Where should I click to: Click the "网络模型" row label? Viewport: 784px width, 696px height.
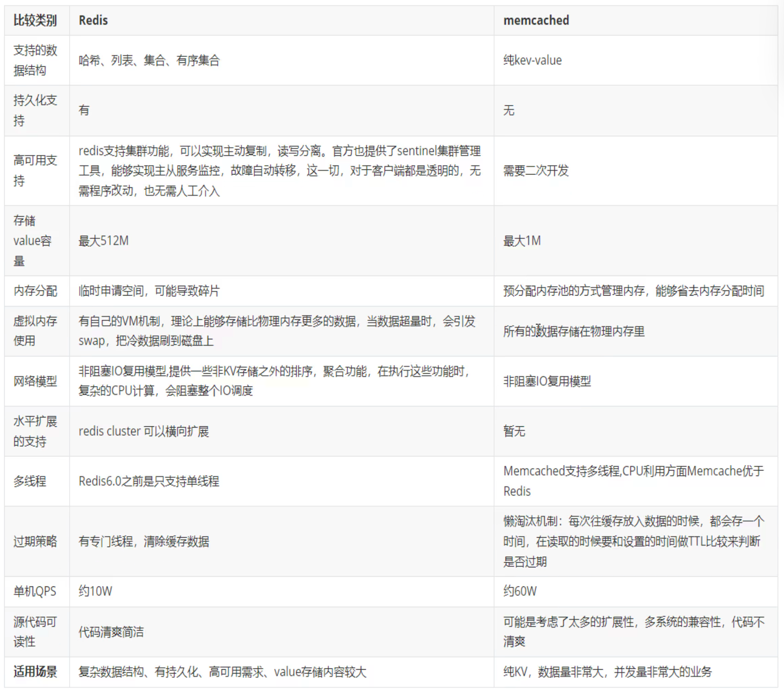pyautogui.click(x=35, y=381)
